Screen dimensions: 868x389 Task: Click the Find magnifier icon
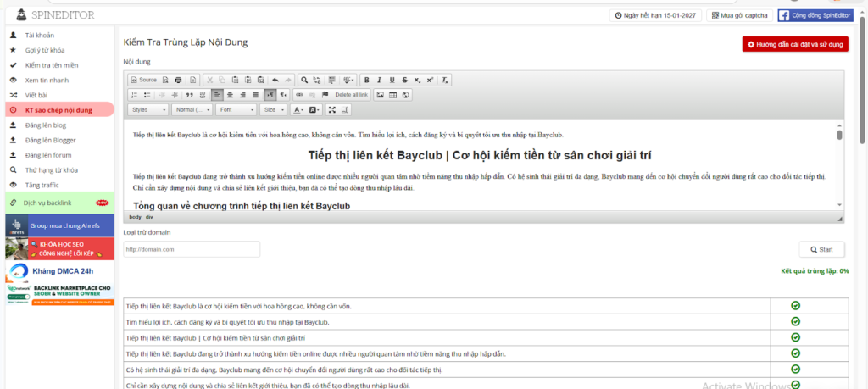pos(304,80)
